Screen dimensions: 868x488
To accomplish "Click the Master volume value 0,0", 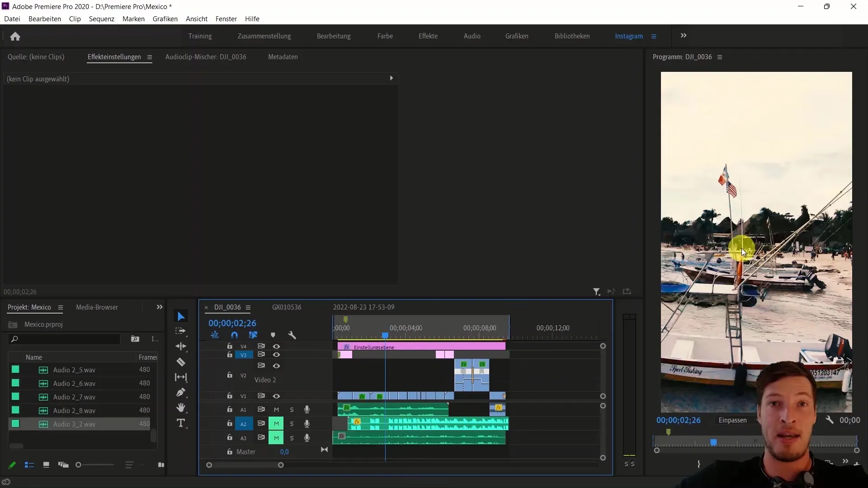I will coord(284,452).
